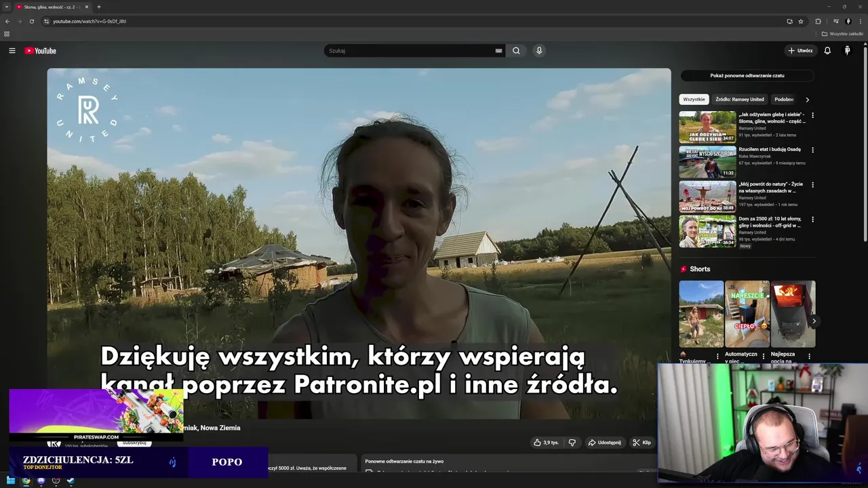Click Pokaż ponowne odtwarzanie czatu button
The width and height of the screenshot is (868, 488).
click(x=747, y=76)
